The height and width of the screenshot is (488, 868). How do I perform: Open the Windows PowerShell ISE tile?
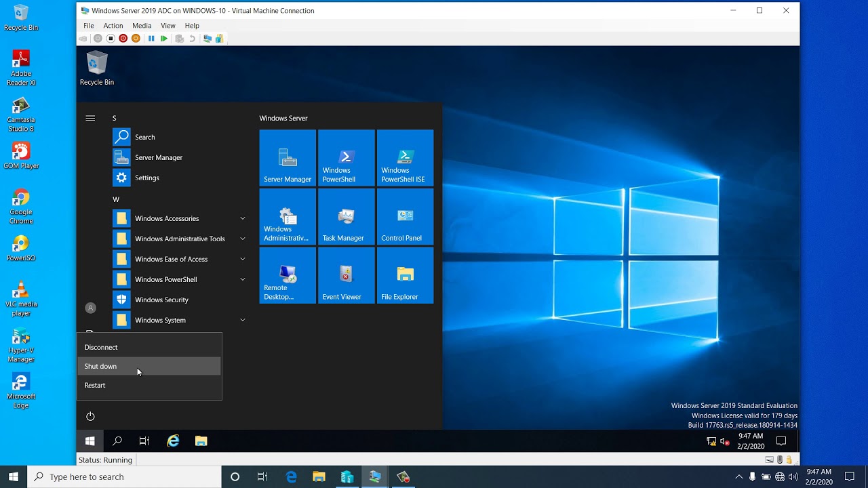(x=405, y=158)
